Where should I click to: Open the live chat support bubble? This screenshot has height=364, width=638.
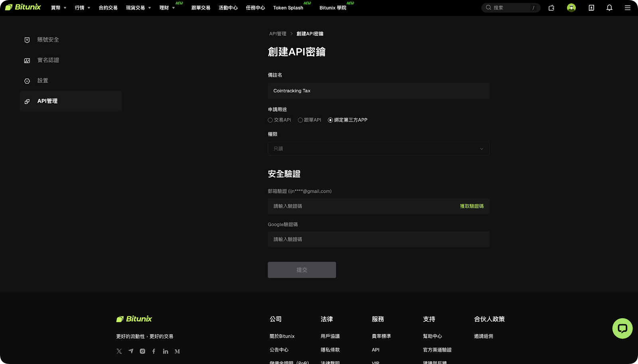tap(622, 328)
